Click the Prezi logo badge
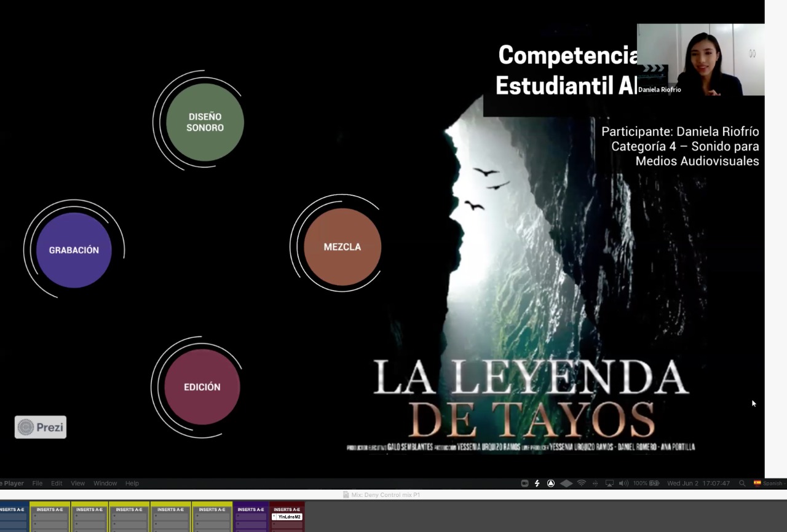Screen dimensions: 787x532 pos(41,427)
